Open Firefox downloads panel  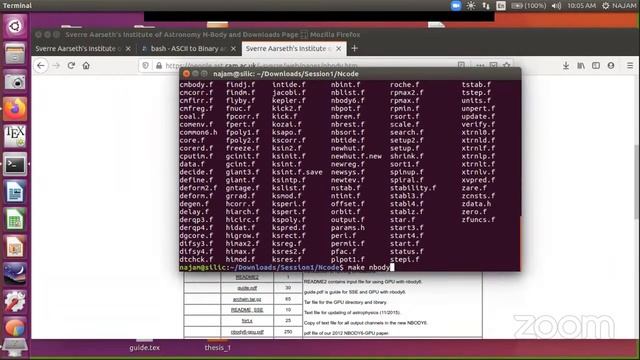coord(566,65)
